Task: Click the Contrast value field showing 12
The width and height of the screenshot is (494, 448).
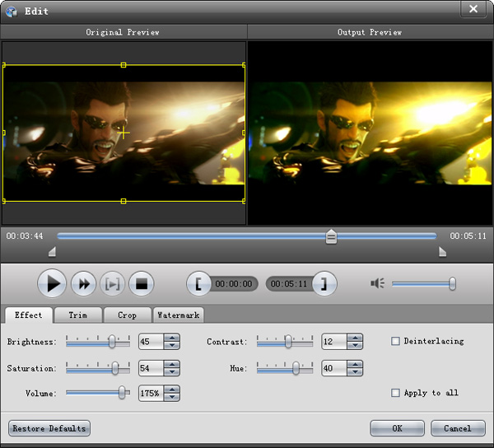Action: tap(334, 342)
